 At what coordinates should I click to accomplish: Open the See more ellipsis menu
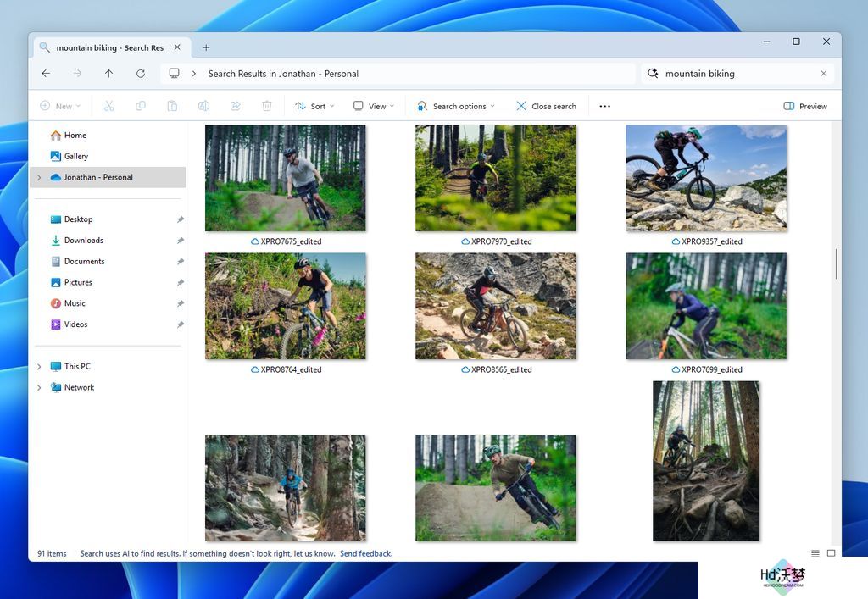(604, 106)
